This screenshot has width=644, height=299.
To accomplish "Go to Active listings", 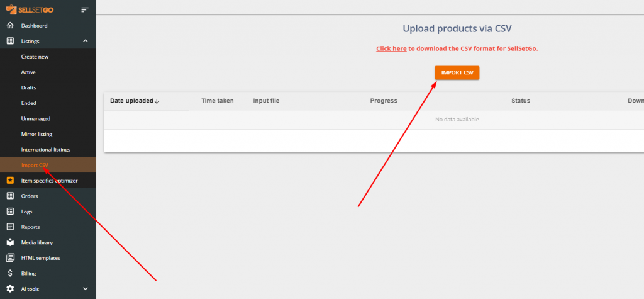I will pyautogui.click(x=28, y=72).
